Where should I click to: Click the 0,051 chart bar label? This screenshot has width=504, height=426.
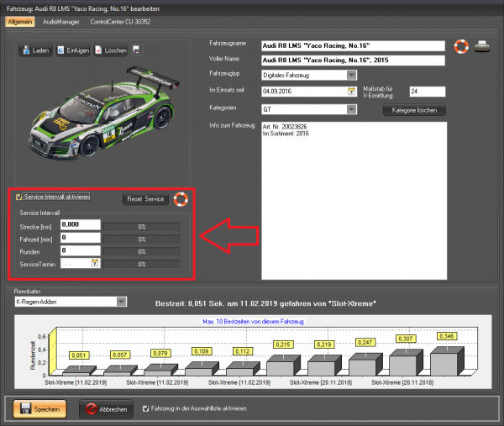pyautogui.click(x=79, y=355)
